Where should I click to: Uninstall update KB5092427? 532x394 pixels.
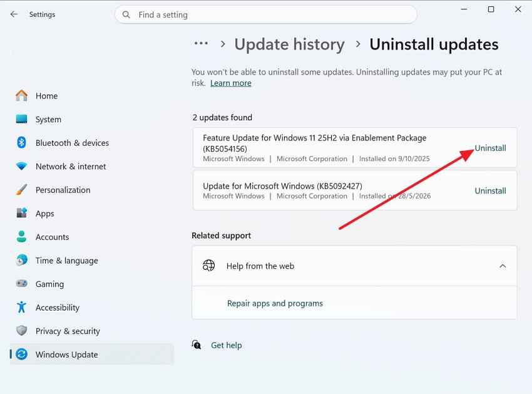490,191
